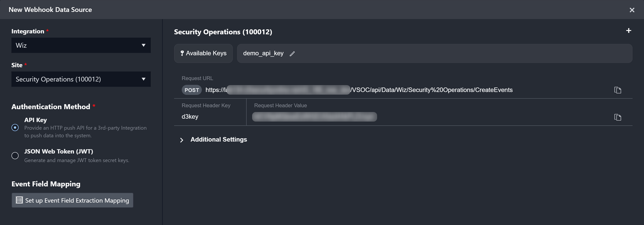Close the New Webhook Data Source dialog

[632, 10]
